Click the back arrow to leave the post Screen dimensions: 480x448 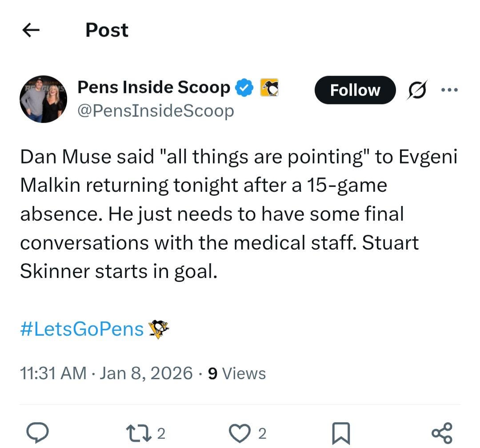pyautogui.click(x=30, y=30)
